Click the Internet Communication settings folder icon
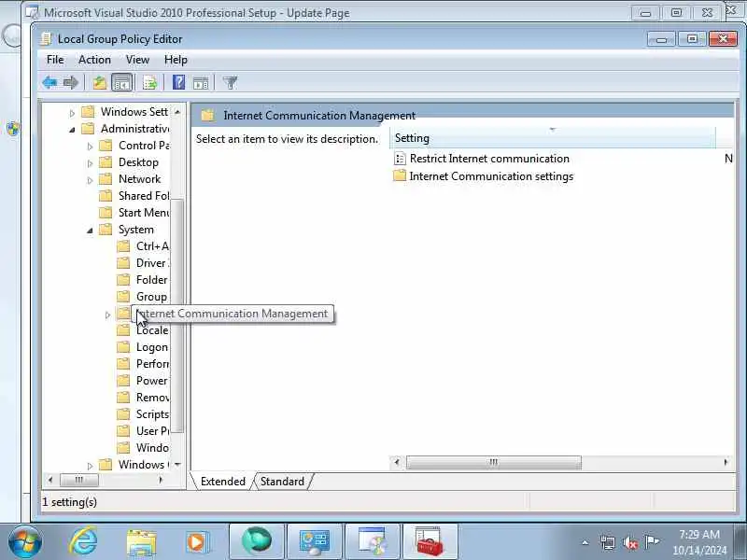The width and height of the screenshot is (747, 560). point(400,175)
